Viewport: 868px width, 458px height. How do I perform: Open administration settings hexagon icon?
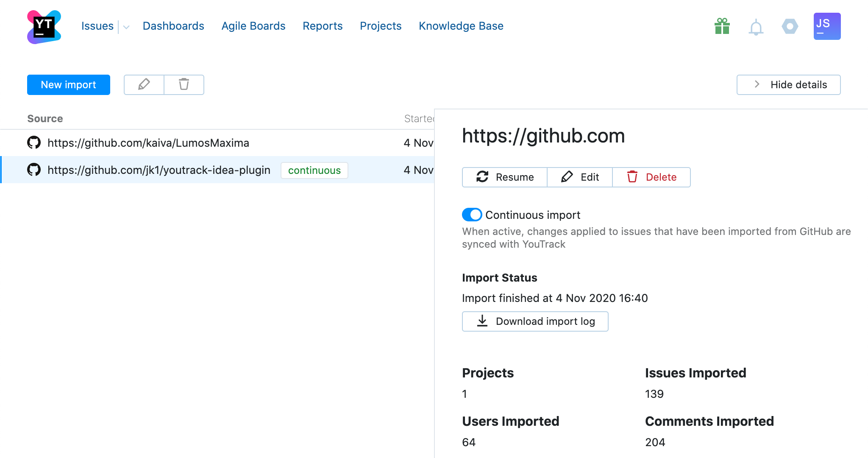[790, 26]
